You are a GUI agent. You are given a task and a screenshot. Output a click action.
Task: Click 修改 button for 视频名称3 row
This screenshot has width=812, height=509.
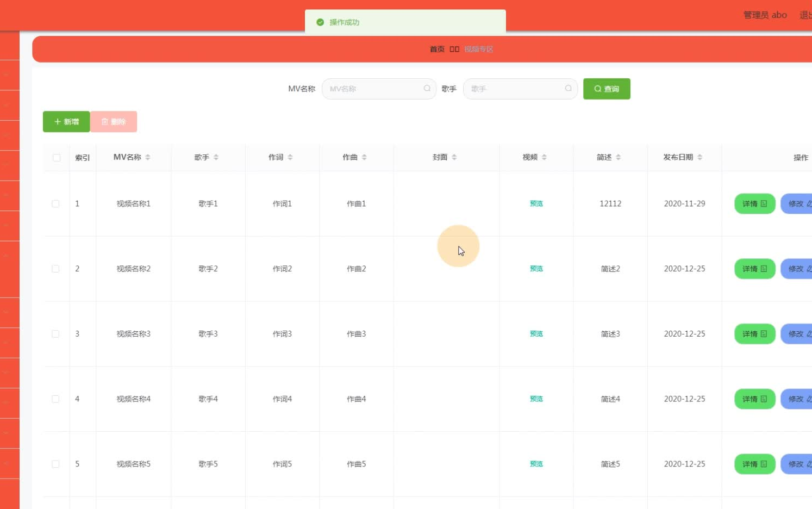click(797, 334)
